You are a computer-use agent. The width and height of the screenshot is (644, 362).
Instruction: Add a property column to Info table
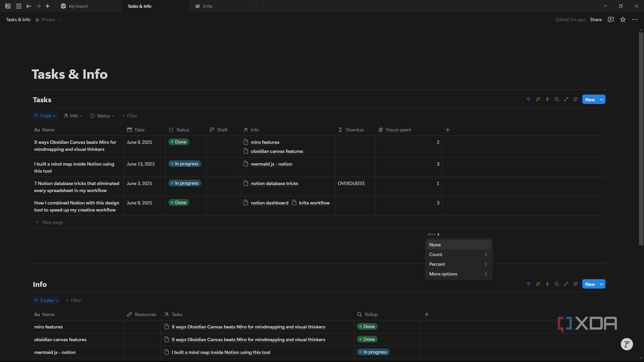(x=427, y=314)
